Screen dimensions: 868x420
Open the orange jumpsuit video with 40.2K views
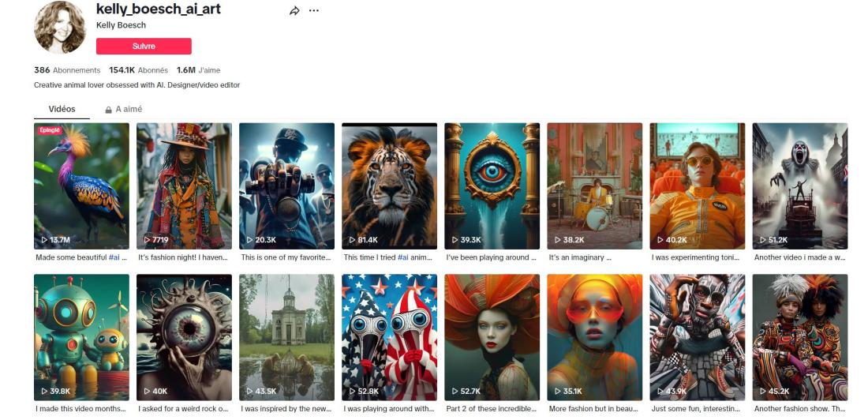(698, 186)
